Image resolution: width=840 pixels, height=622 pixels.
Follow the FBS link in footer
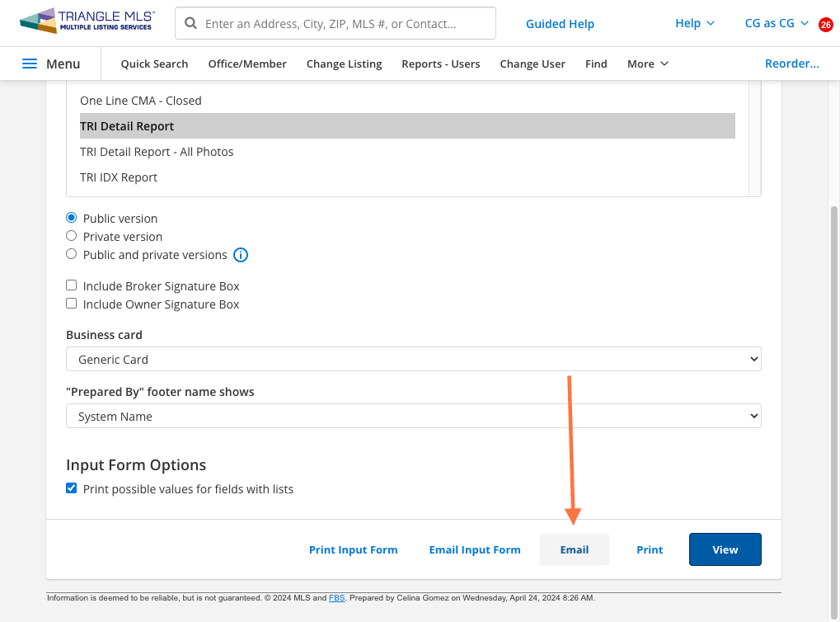tap(337, 598)
